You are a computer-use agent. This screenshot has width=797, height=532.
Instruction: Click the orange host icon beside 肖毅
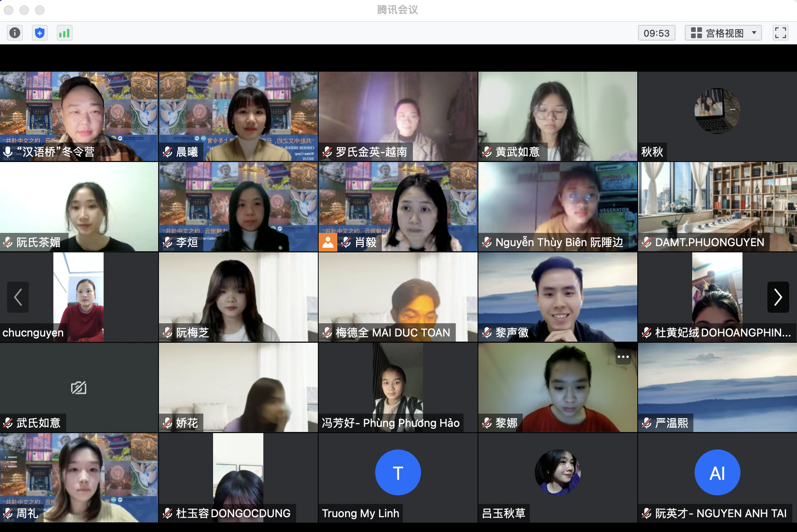click(328, 242)
